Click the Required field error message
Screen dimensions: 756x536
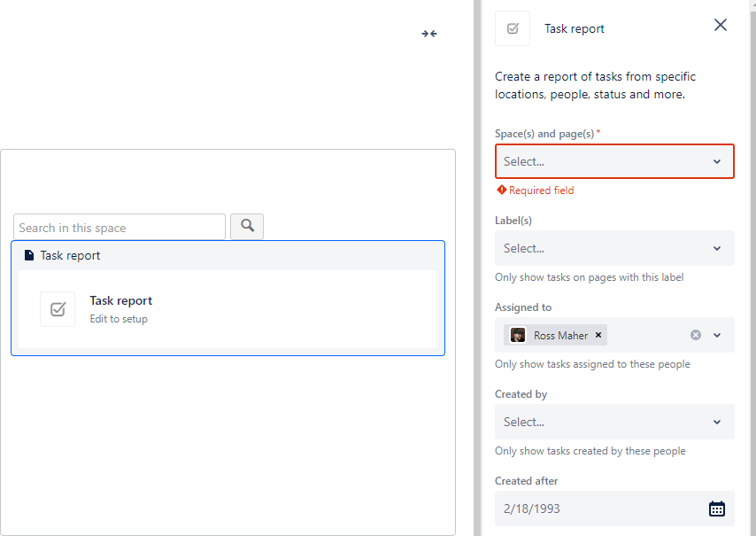[536, 190]
